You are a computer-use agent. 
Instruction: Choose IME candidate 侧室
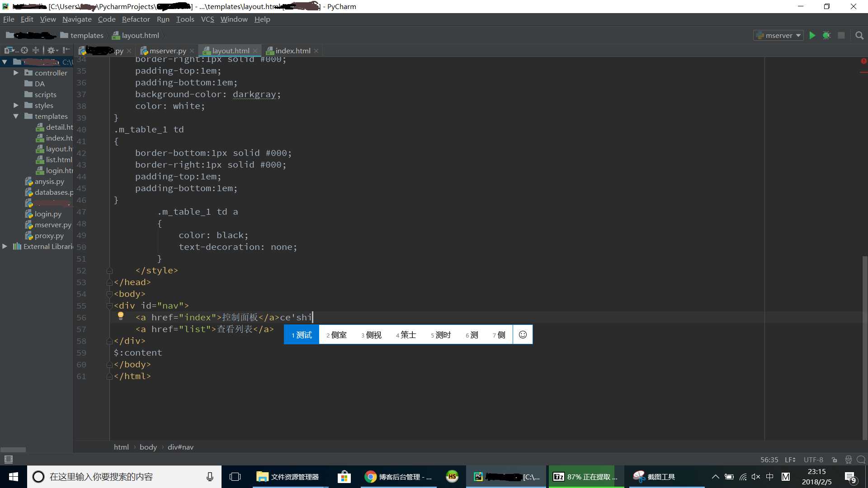tap(336, 335)
